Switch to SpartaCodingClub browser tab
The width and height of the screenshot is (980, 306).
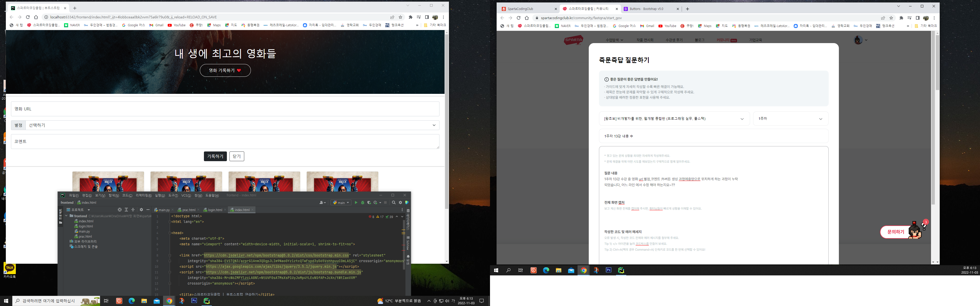(x=529, y=9)
